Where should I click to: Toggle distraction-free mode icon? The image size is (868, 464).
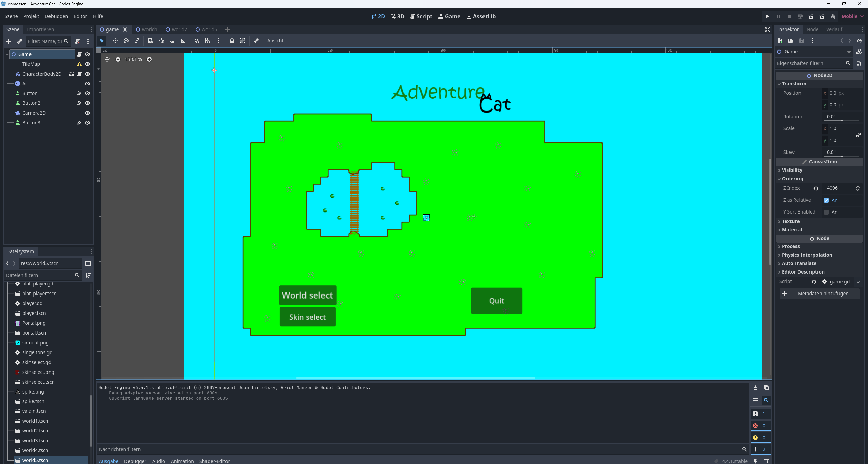pyautogui.click(x=768, y=29)
